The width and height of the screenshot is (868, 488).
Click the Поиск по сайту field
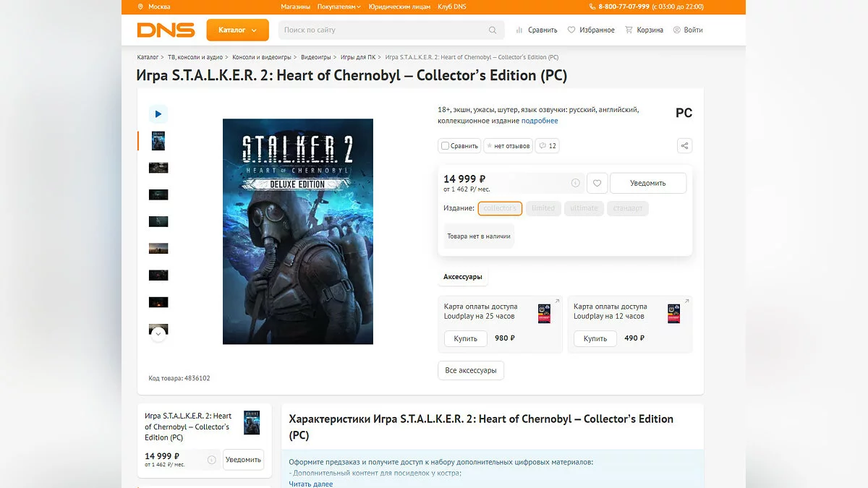click(383, 30)
